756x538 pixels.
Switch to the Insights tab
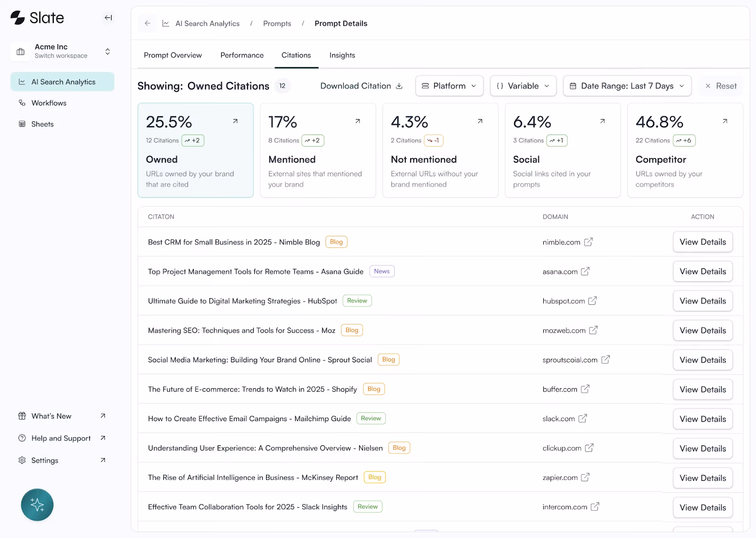click(342, 55)
